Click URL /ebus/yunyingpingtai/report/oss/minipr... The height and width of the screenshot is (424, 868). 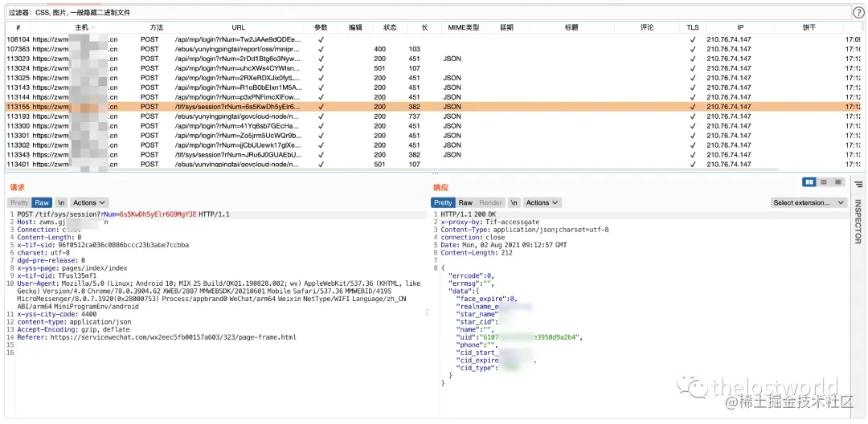238,49
